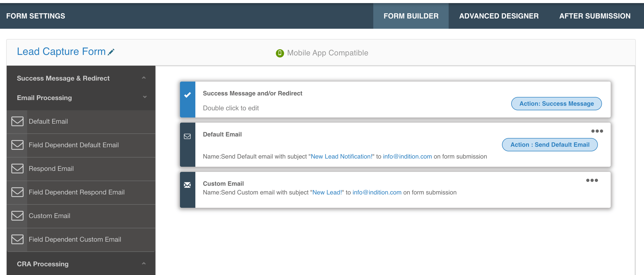Go to the Form Builder tab
This screenshot has height=275, width=644.
coord(411,16)
